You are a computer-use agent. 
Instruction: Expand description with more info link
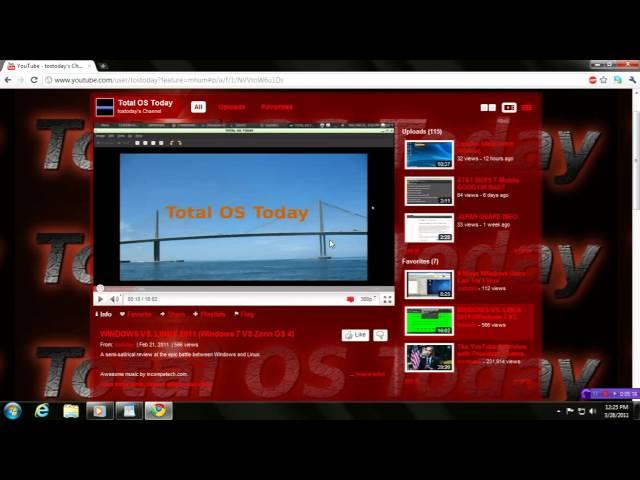point(370,374)
